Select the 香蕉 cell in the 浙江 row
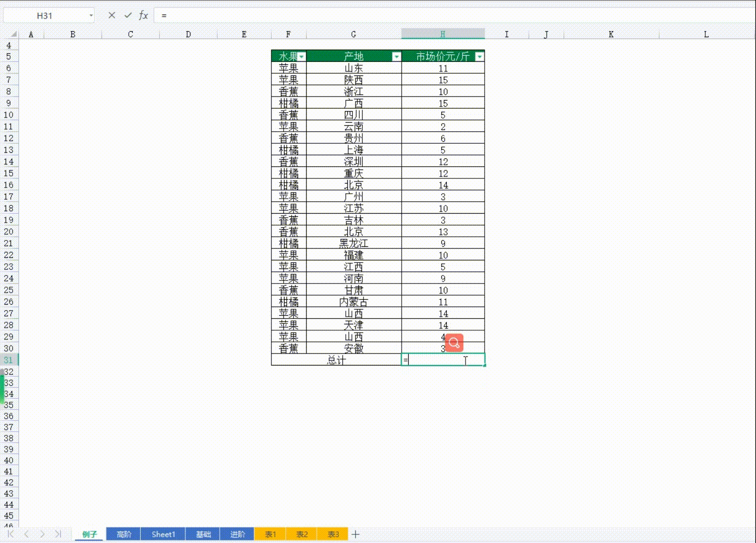 tap(289, 92)
